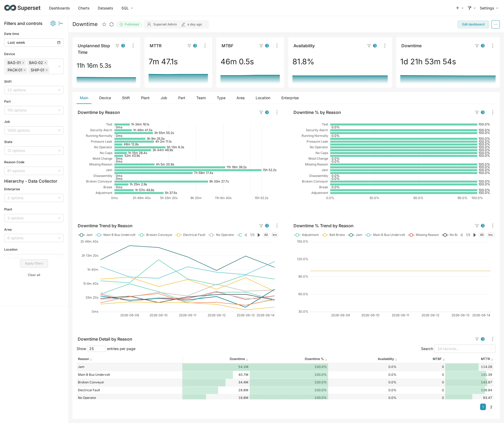
Task: Expand the Enterprise filter dropdown
Action: [34, 198]
